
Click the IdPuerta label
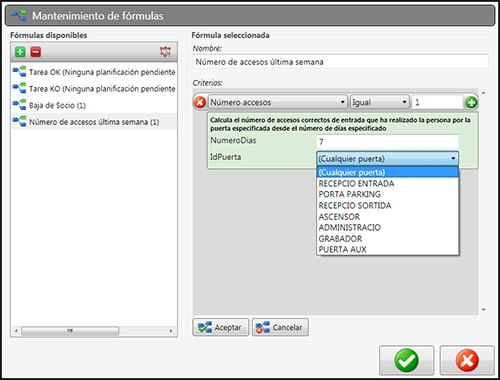coord(226,157)
